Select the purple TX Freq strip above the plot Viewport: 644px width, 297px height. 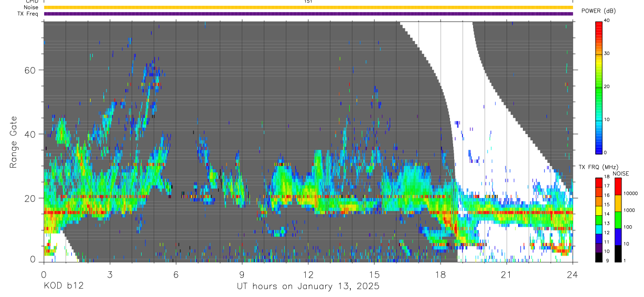point(308,14)
